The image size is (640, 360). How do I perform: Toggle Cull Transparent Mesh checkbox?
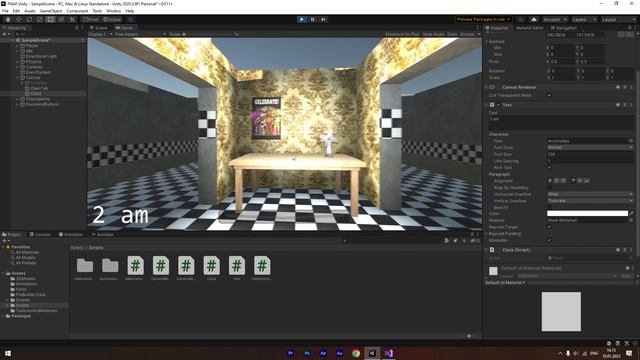(549, 95)
